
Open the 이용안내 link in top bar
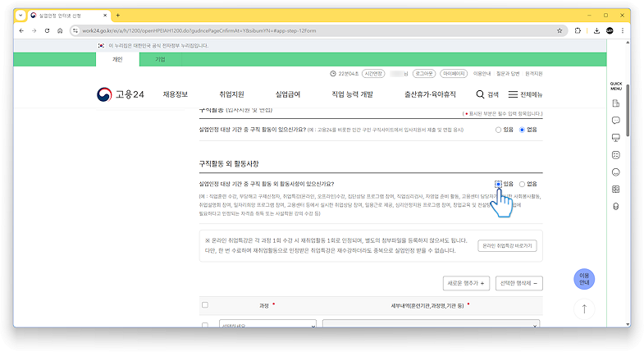482,74
